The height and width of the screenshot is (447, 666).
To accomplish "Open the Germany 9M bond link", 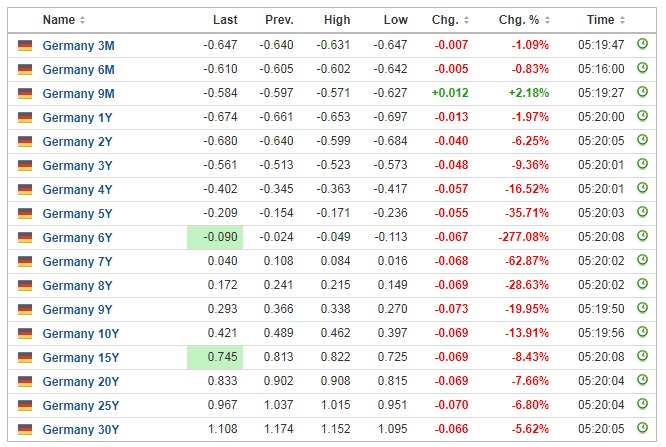I will pyautogui.click(x=79, y=93).
